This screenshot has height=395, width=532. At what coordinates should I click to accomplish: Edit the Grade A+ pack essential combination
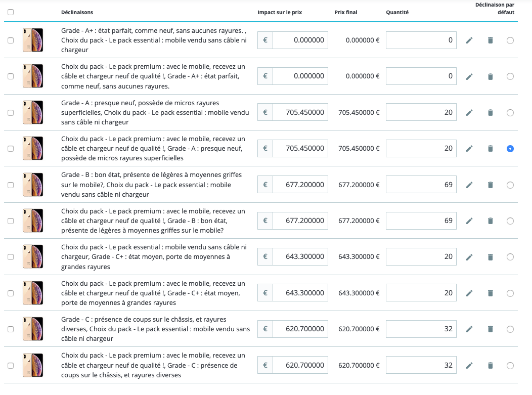click(x=469, y=40)
